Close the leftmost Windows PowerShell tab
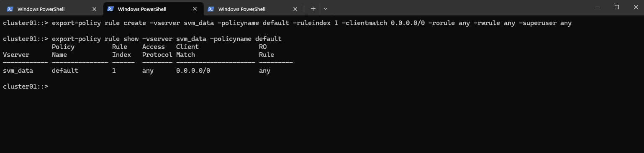The width and height of the screenshot is (644, 153). coord(95,9)
